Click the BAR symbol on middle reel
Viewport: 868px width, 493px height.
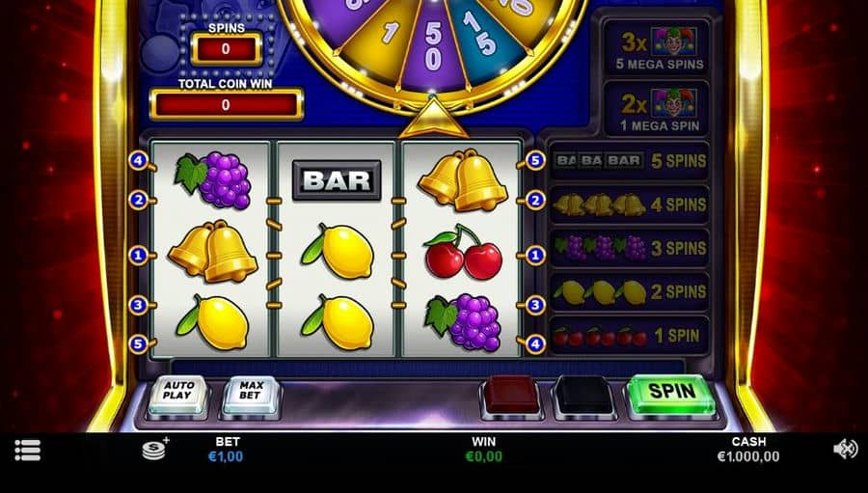[337, 180]
